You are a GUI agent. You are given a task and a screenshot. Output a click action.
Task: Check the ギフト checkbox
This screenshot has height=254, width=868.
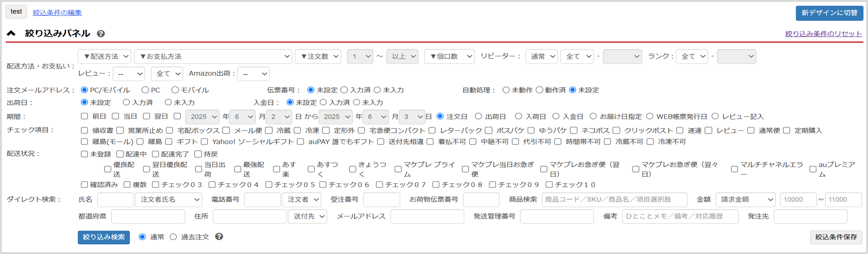[168, 142]
